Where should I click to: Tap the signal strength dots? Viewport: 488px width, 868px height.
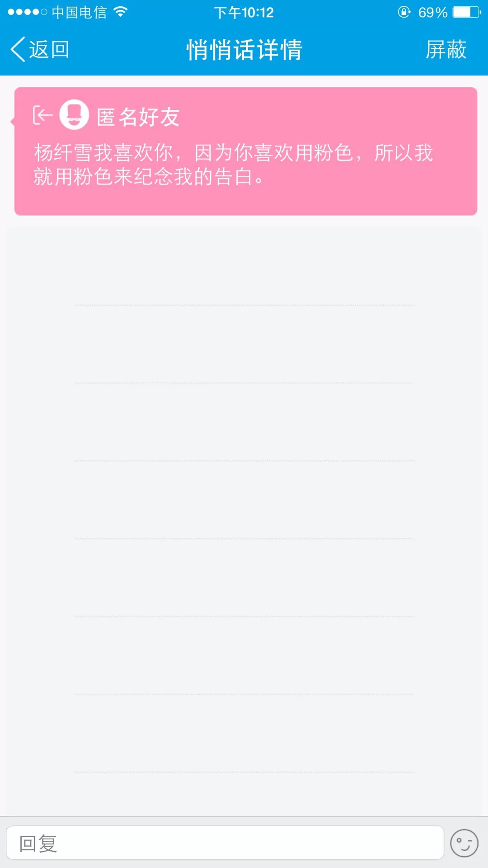click(27, 12)
